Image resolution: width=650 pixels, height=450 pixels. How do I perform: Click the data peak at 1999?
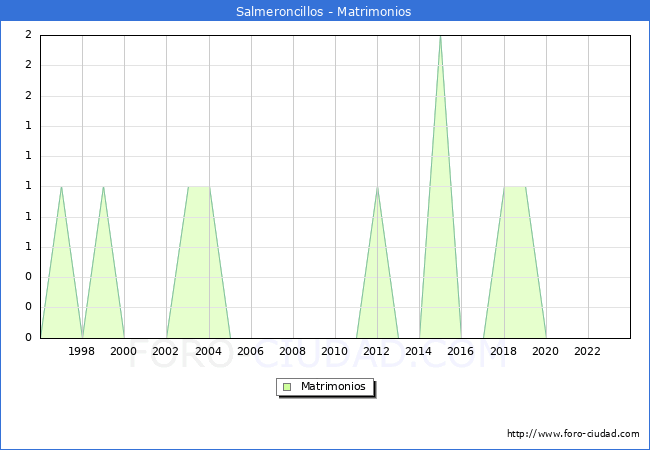(103, 187)
